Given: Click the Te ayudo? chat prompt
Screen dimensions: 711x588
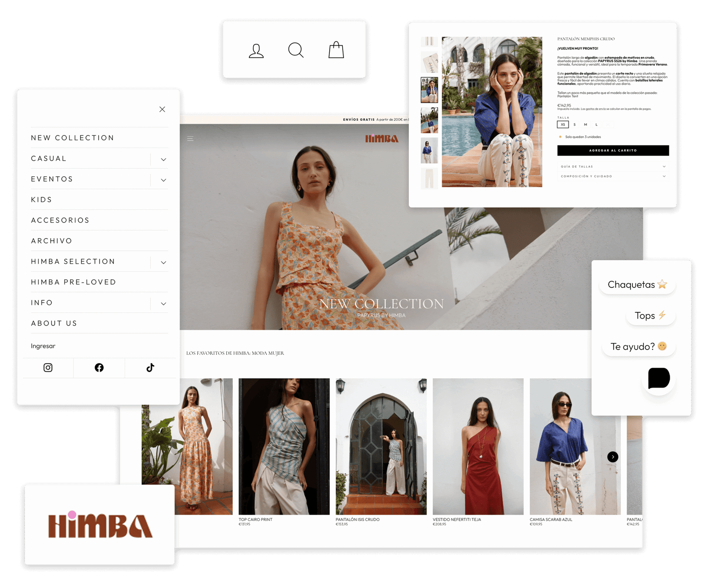Looking at the screenshot, I should click(x=639, y=347).
